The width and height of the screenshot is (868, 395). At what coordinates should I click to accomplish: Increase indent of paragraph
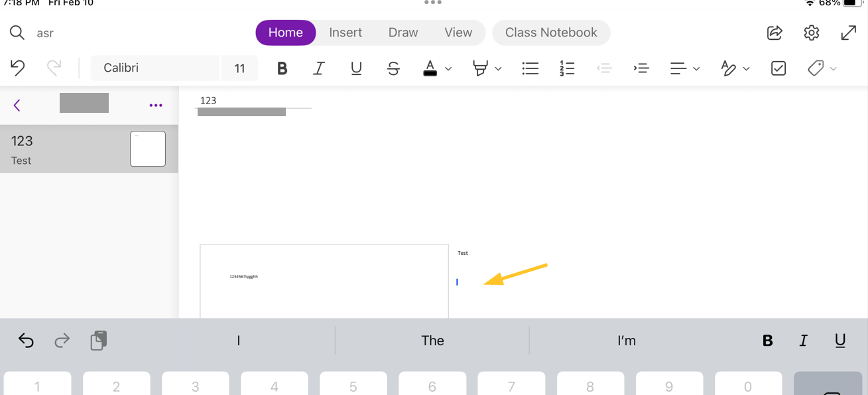coord(641,68)
